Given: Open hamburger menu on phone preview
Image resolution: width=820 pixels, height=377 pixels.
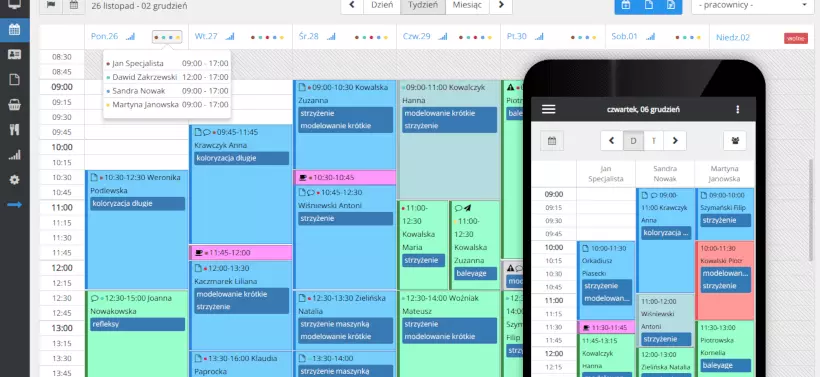Looking at the screenshot, I should coord(549,109).
